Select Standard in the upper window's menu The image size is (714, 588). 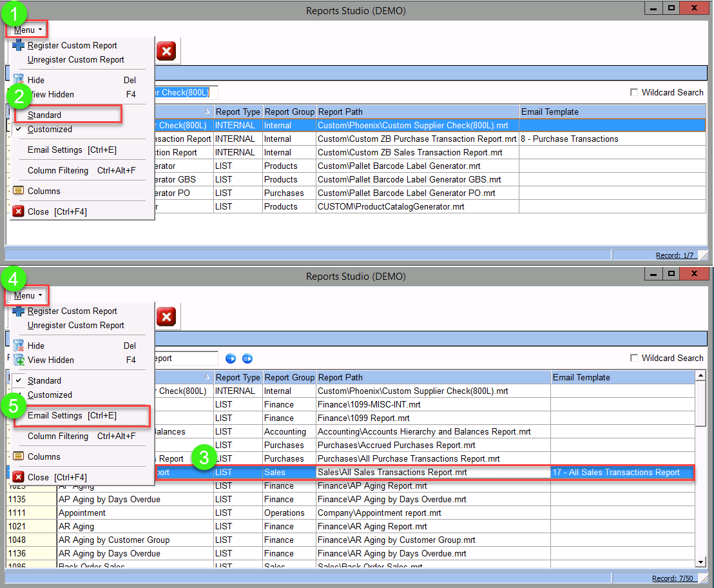[x=44, y=115]
